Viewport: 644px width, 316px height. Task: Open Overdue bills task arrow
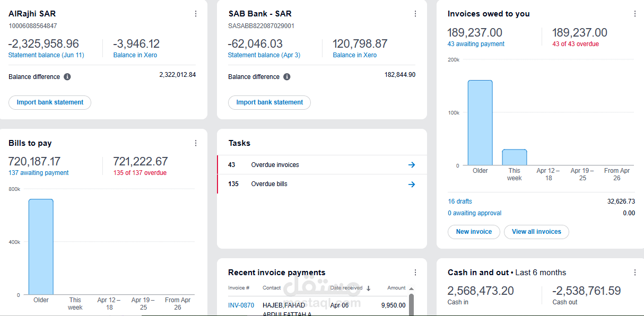coord(411,185)
